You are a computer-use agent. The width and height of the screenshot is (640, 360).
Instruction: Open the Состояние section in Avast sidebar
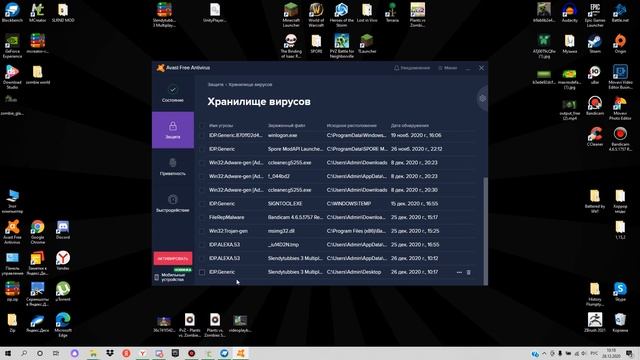point(173,94)
